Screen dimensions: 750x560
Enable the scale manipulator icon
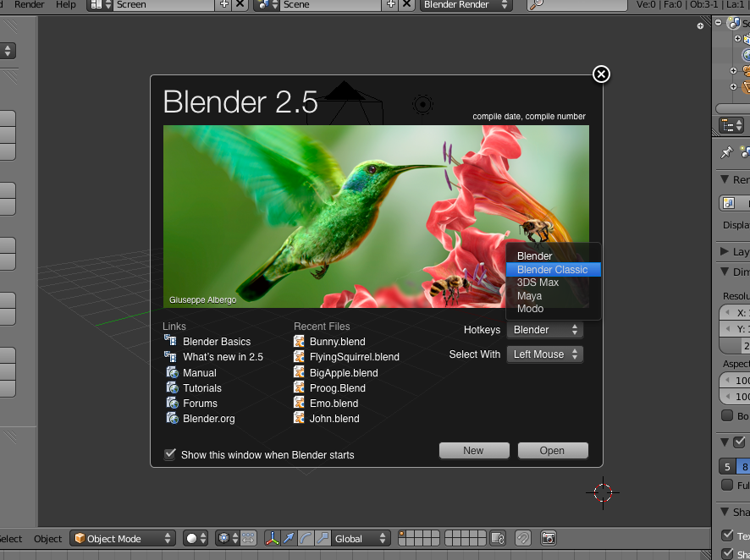click(x=323, y=539)
